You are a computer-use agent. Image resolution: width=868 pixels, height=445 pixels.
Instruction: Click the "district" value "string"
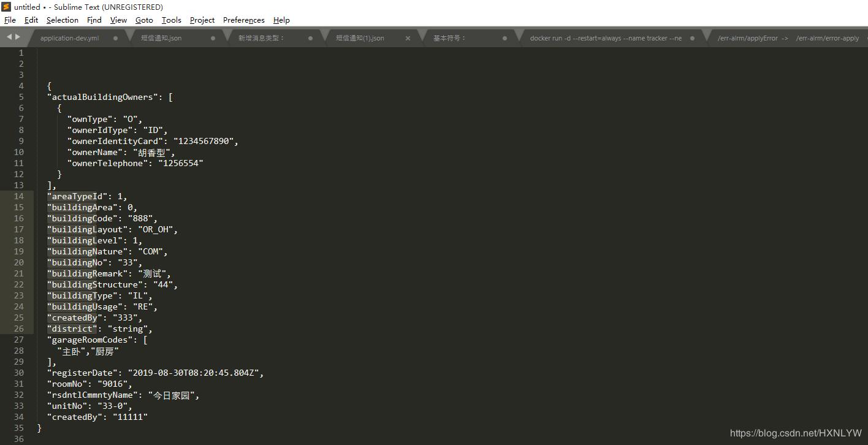pyautogui.click(x=128, y=329)
